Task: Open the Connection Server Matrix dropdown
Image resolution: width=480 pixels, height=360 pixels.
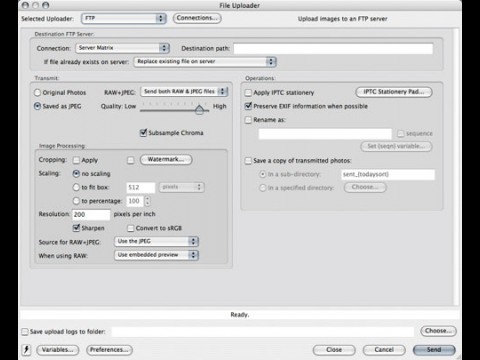Action: click(122, 48)
